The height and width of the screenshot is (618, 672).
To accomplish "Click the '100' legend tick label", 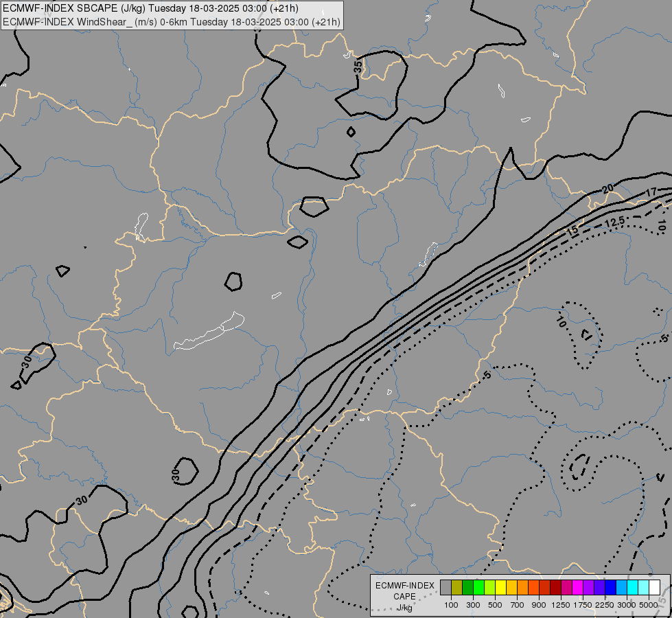I will click(451, 605).
